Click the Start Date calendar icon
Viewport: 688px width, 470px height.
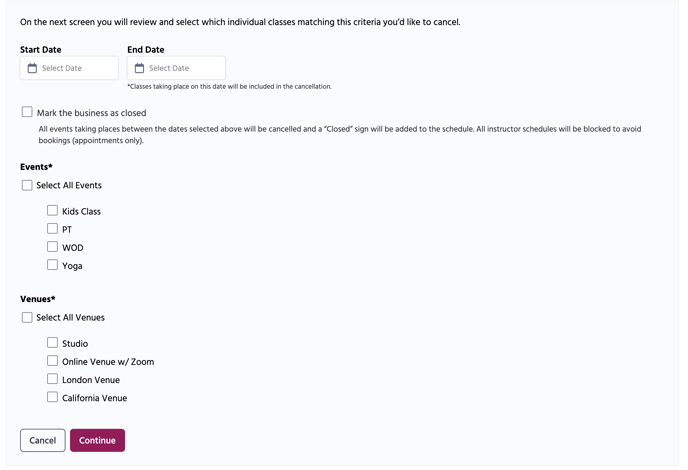coord(32,68)
